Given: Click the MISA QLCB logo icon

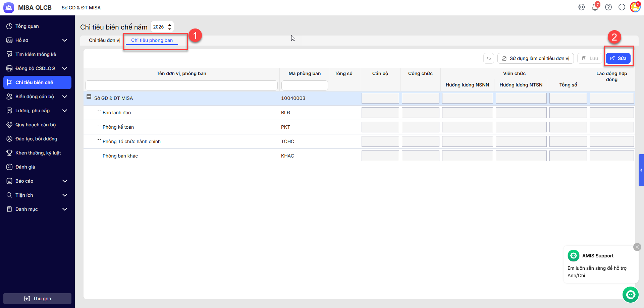Looking at the screenshot, I should pos(9,7).
